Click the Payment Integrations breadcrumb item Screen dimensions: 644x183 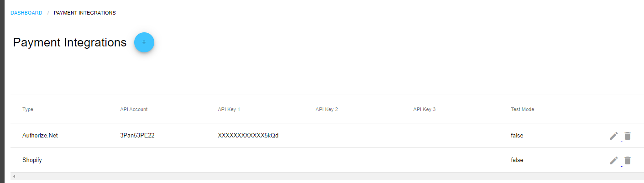[85, 13]
